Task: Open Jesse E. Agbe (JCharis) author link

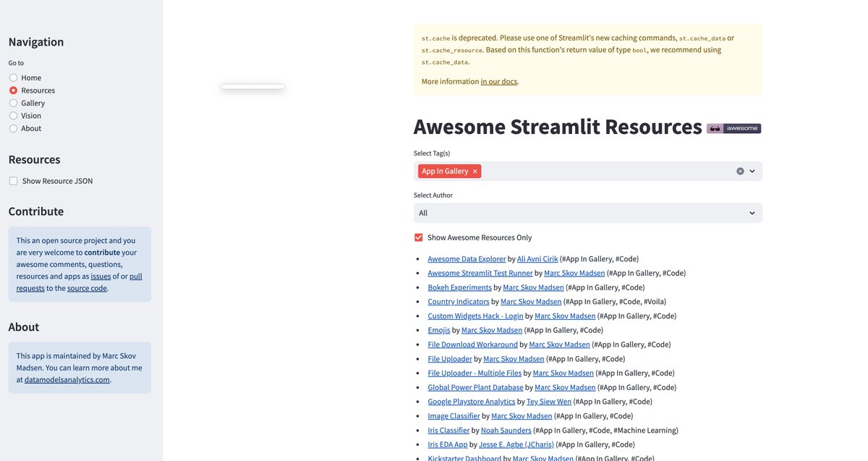Action: point(516,444)
